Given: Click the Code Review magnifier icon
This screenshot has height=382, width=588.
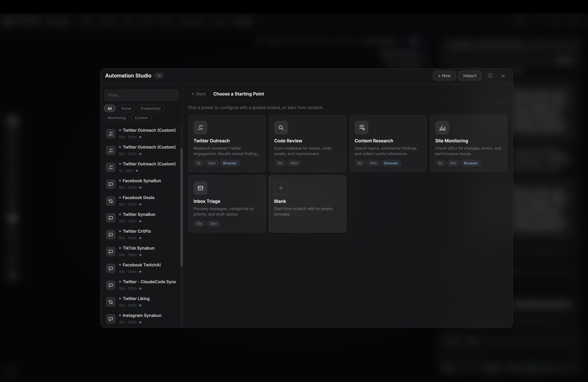Looking at the screenshot, I should (281, 128).
